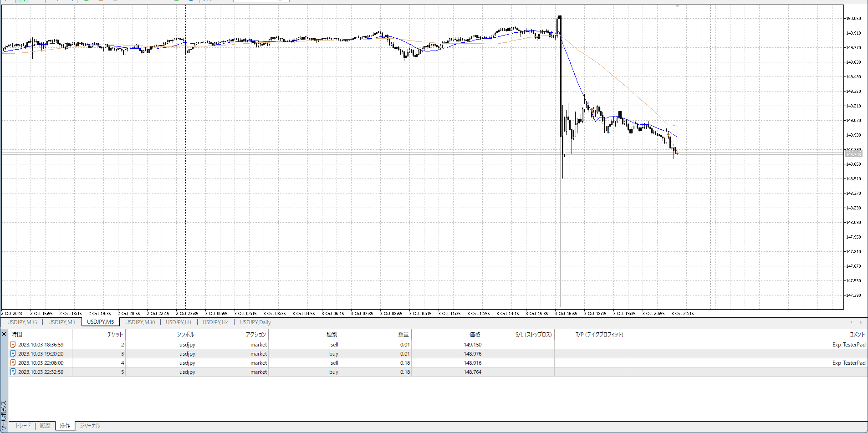Switch to the USDJPY,M30 chart tab
The height and width of the screenshot is (433, 868).
click(140, 322)
